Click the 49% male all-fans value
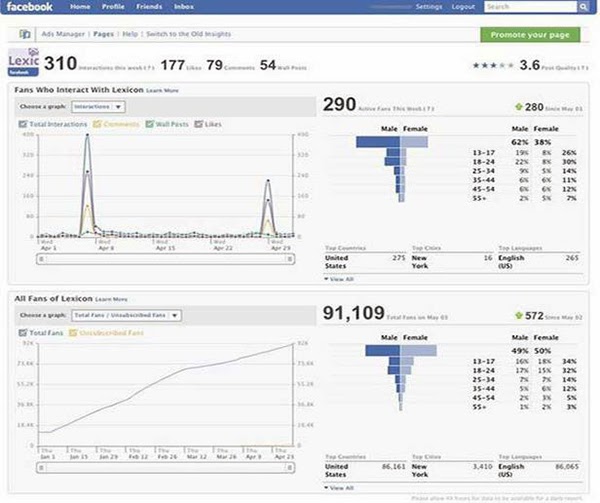The image size is (600, 503). click(520, 351)
